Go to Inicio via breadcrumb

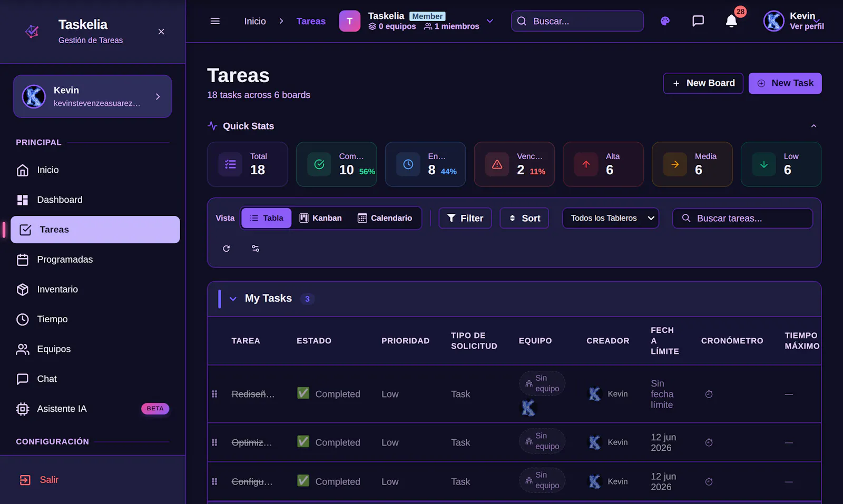[x=255, y=21]
